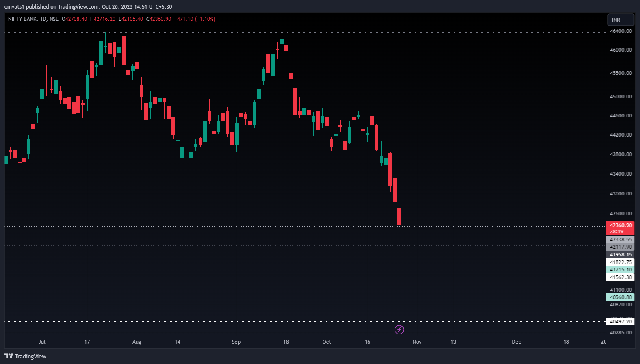Select the 42338.55 price level label

620,239
